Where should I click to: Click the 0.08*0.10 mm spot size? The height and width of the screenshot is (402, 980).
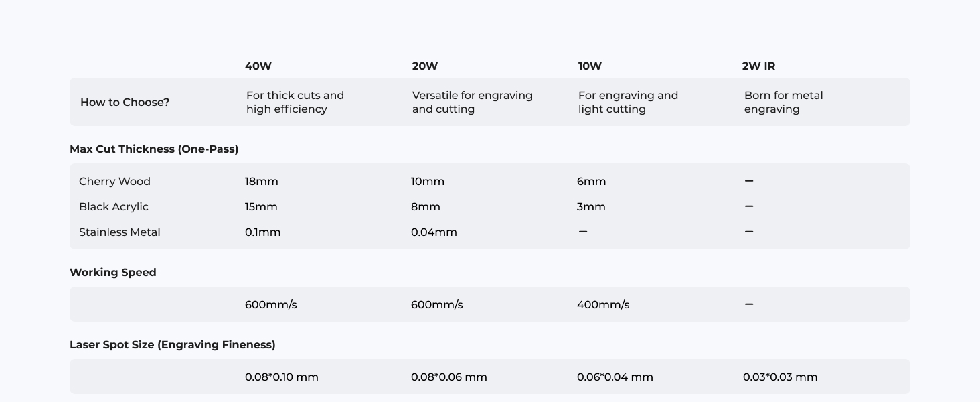pyautogui.click(x=282, y=377)
